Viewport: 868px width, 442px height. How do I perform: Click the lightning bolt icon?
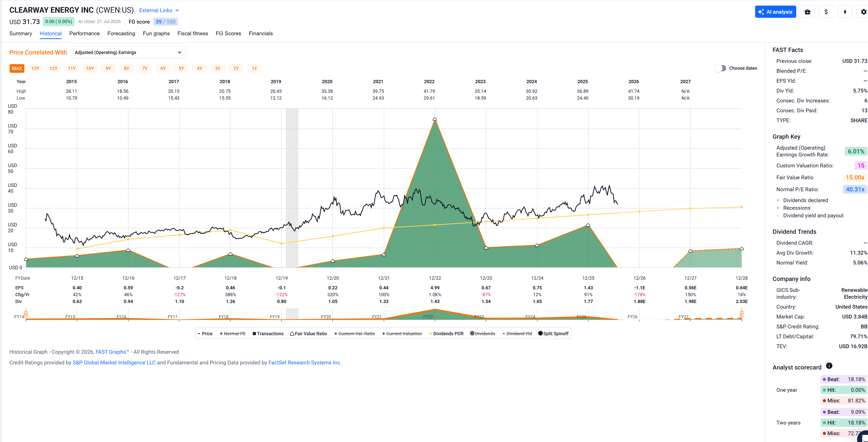[845, 12]
